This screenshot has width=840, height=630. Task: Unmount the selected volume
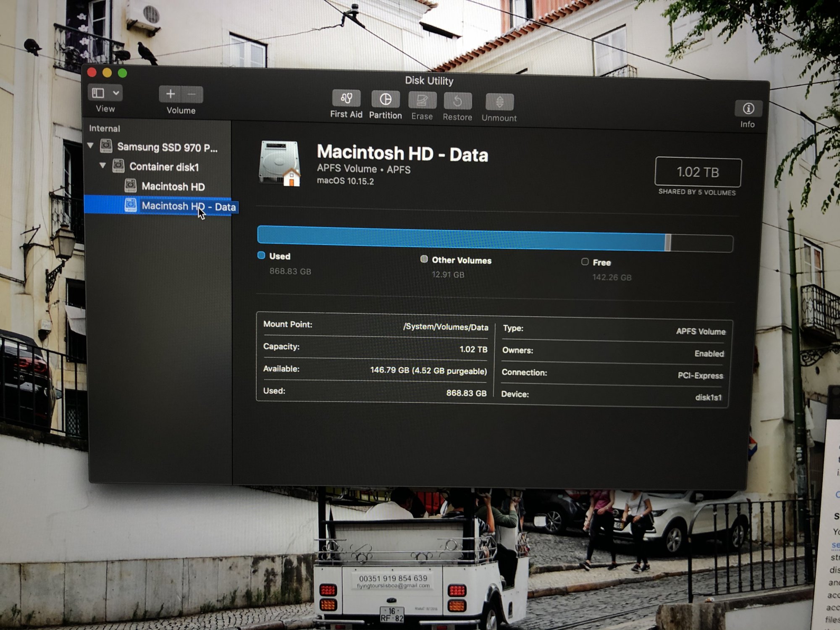499,102
